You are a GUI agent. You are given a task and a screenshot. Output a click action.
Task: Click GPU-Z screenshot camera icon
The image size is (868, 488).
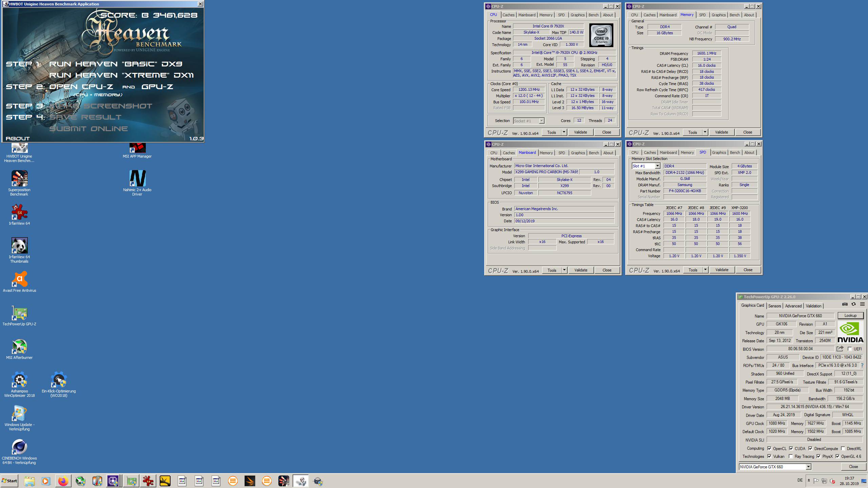pyautogui.click(x=845, y=304)
